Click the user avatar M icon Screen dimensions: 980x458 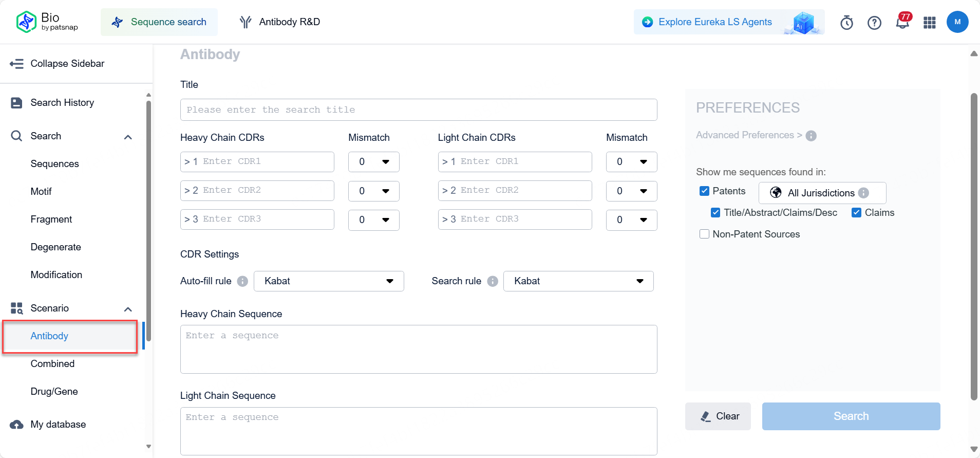(957, 22)
